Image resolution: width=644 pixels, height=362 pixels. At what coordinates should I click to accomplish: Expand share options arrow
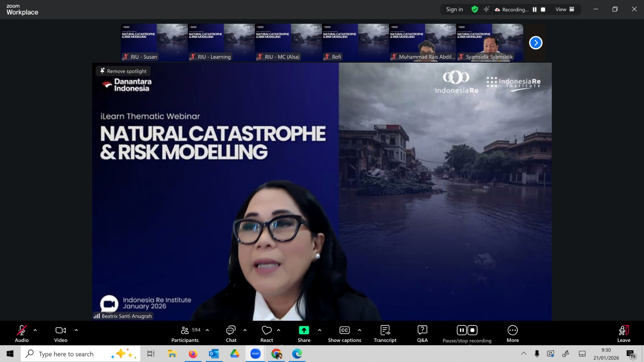point(320,330)
